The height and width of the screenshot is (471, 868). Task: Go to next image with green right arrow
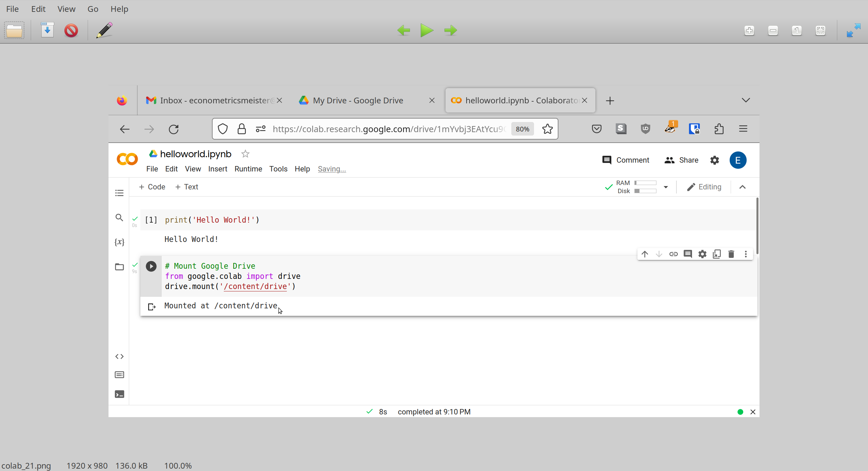click(451, 30)
